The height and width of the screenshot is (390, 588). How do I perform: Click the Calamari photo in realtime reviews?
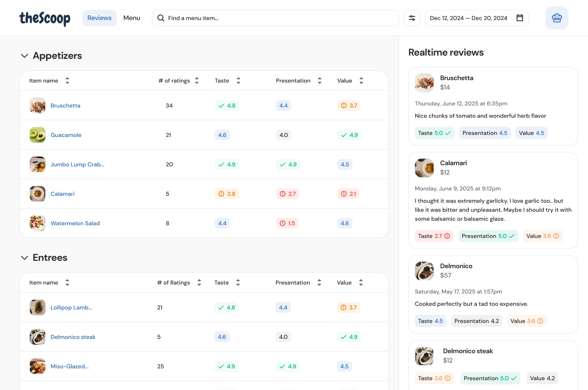click(x=424, y=168)
